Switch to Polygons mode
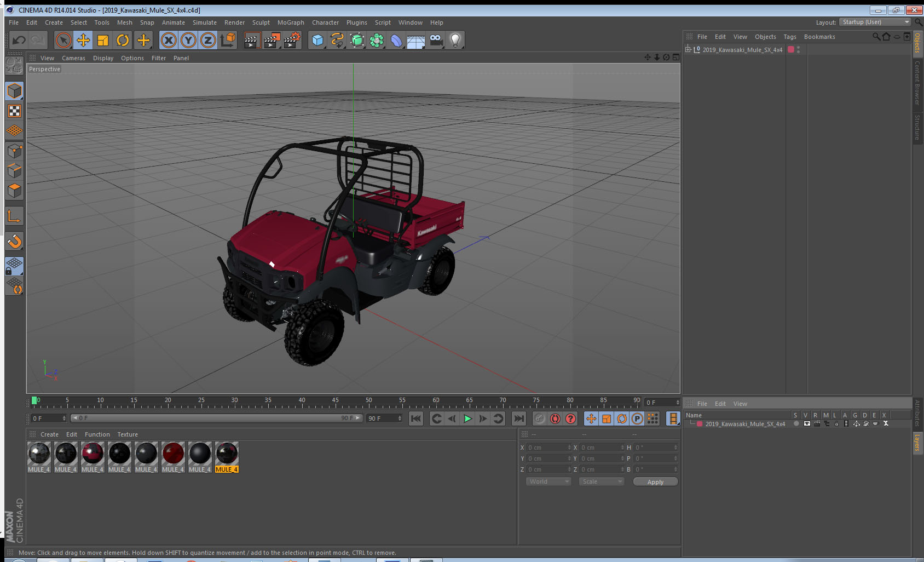The image size is (924, 562). [14, 190]
